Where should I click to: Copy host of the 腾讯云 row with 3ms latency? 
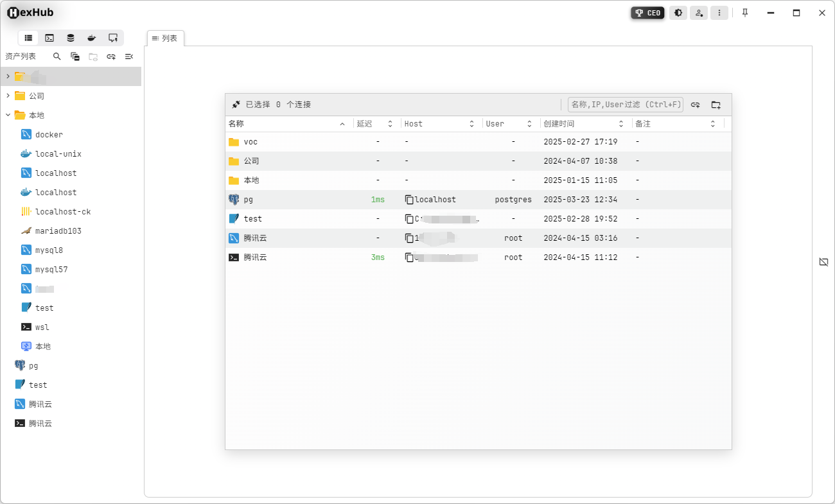coord(409,257)
